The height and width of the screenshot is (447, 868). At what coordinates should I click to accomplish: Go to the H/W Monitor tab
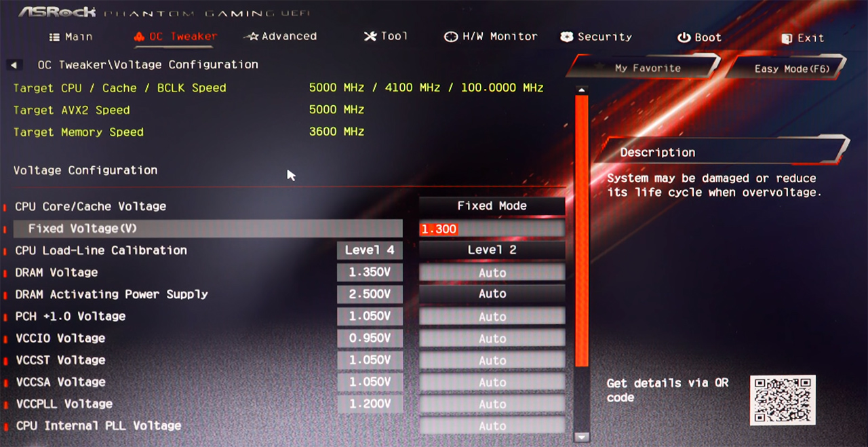(x=490, y=37)
